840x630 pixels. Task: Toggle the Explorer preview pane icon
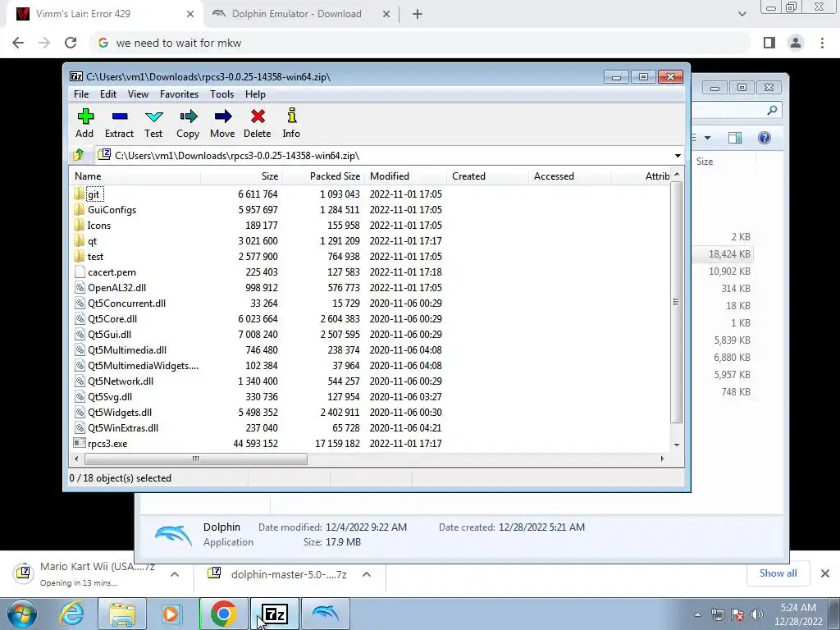pyautogui.click(x=735, y=138)
